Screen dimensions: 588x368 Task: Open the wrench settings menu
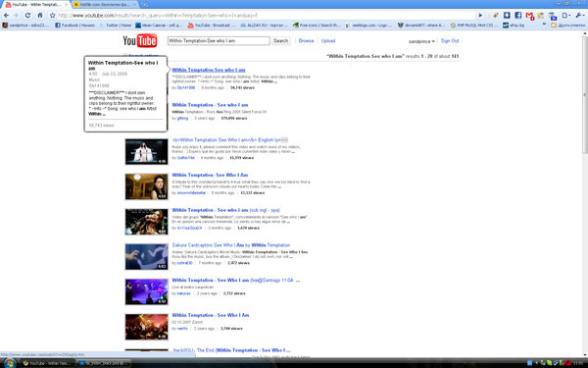[579, 16]
